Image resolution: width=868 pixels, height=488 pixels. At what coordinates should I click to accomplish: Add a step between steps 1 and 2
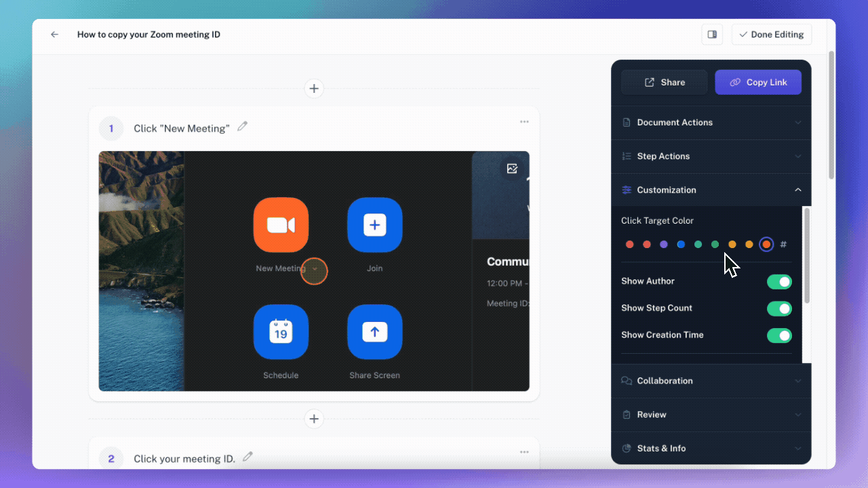click(x=314, y=419)
